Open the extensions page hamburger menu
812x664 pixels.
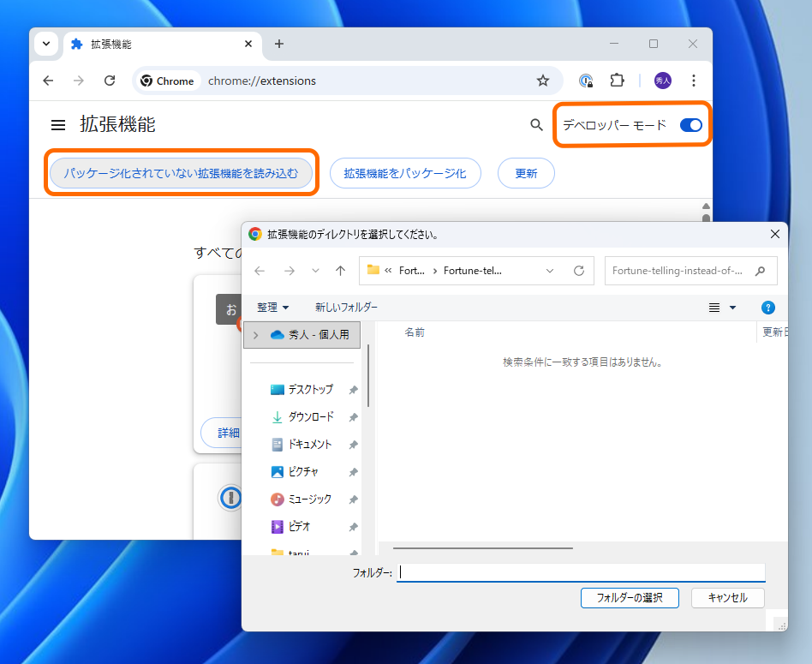click(57, 124)
